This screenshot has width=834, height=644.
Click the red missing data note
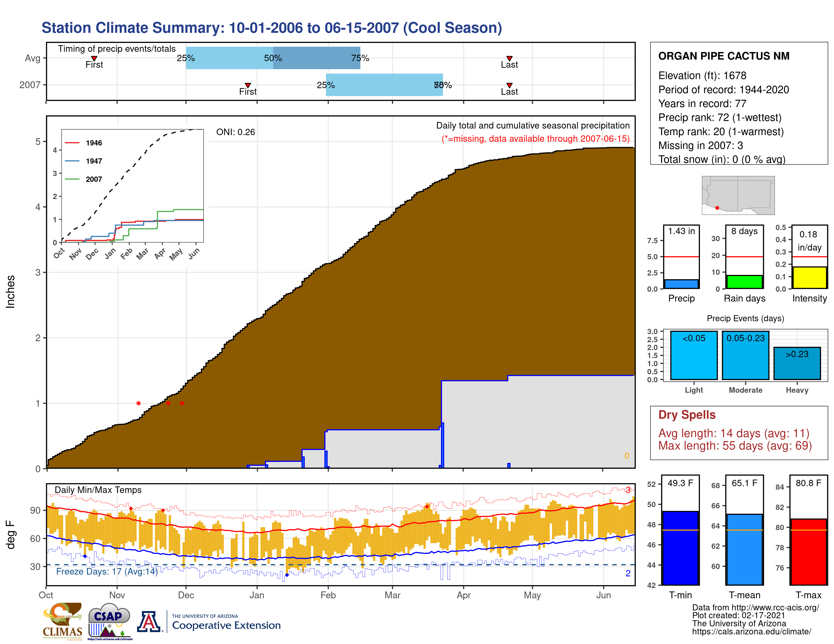[536, 138]
